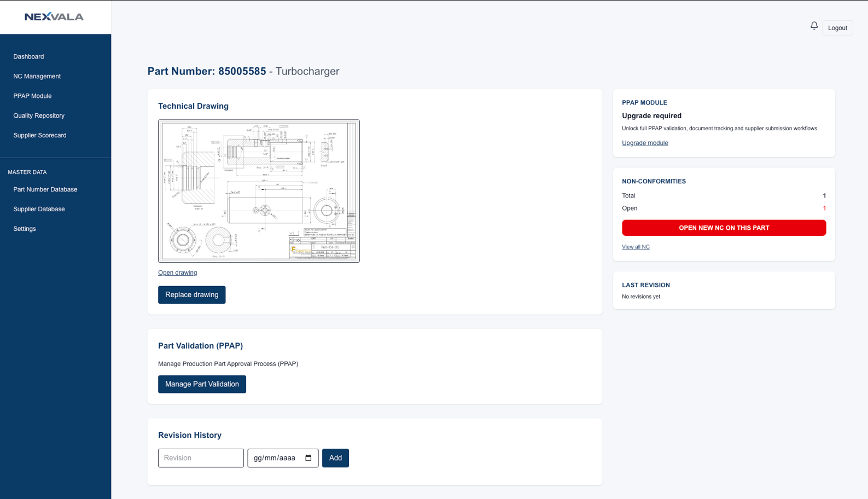
Task: Focus the Revision text field
Action: tap(201, 458)
